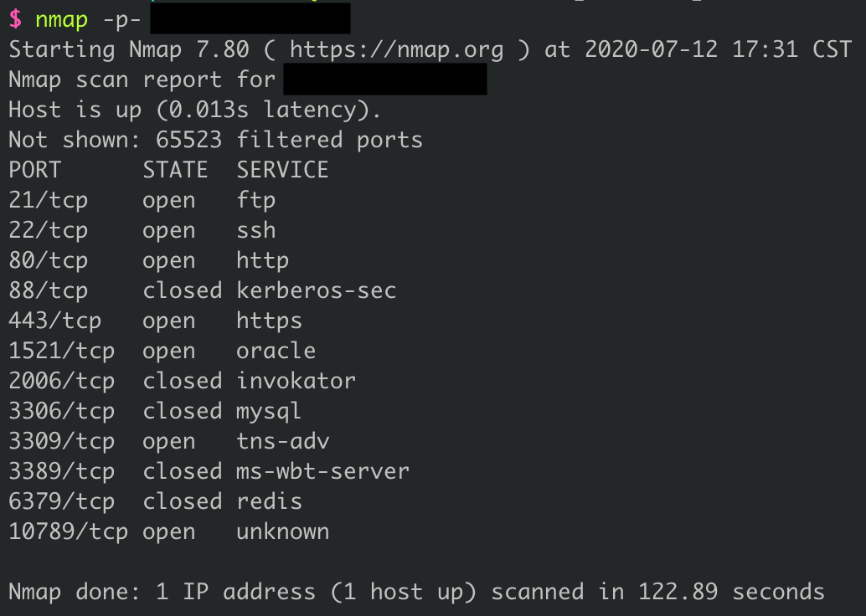Screen dimensions: 866x616
Task: Click the 443/tcp port entry
Action: point(54,321)
